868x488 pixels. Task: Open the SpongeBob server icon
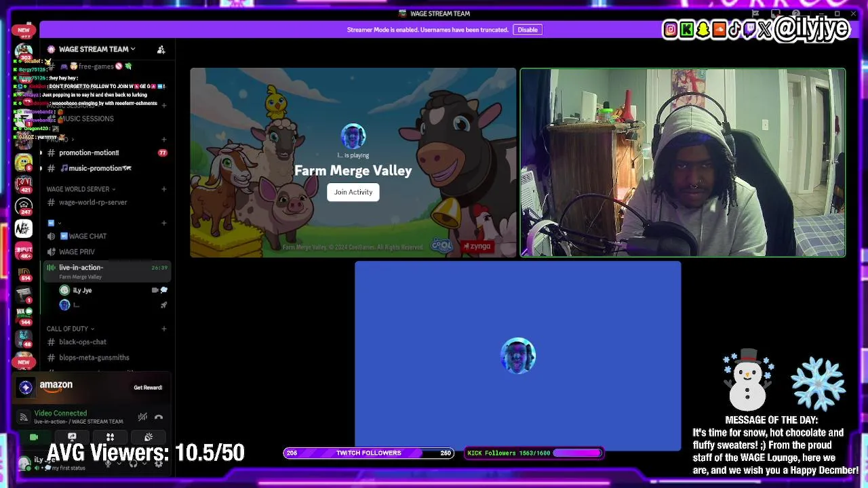[24, 163]
